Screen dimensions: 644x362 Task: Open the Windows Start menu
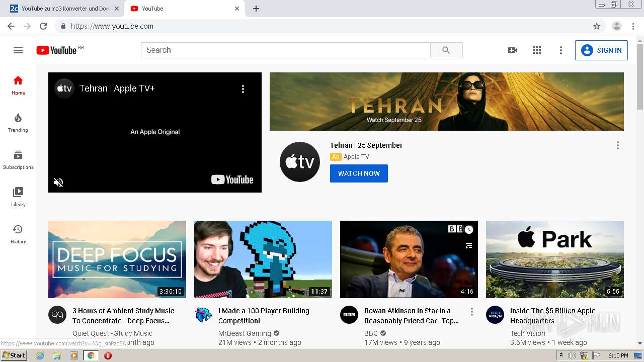click(14, 355)
